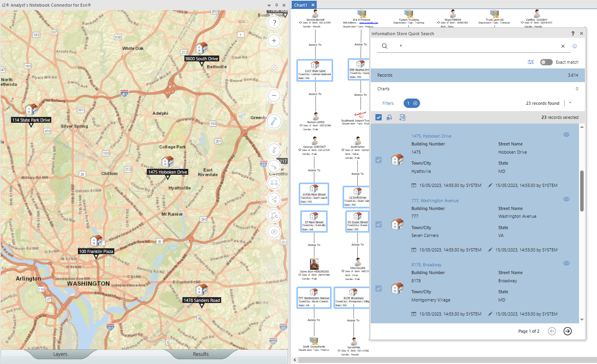Go to the next page of results
This screenshot has height=364, width=597.
point(567,331)
